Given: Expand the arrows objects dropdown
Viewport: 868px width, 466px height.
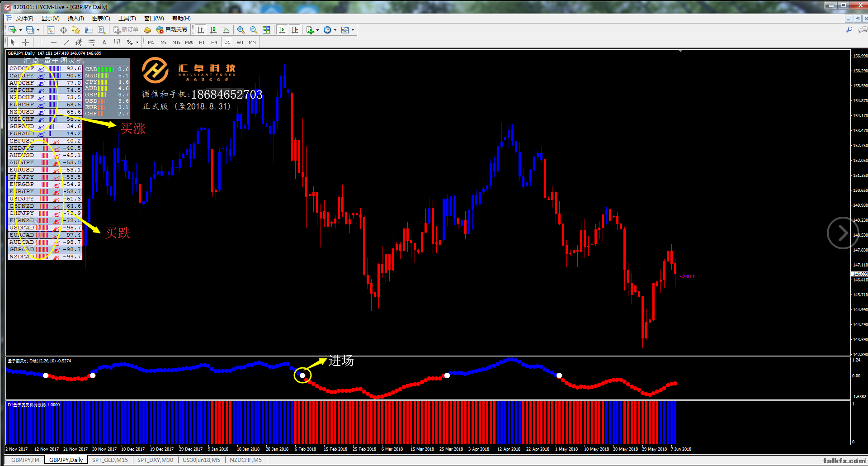Looking at the screenshot, I should point(137,42).
